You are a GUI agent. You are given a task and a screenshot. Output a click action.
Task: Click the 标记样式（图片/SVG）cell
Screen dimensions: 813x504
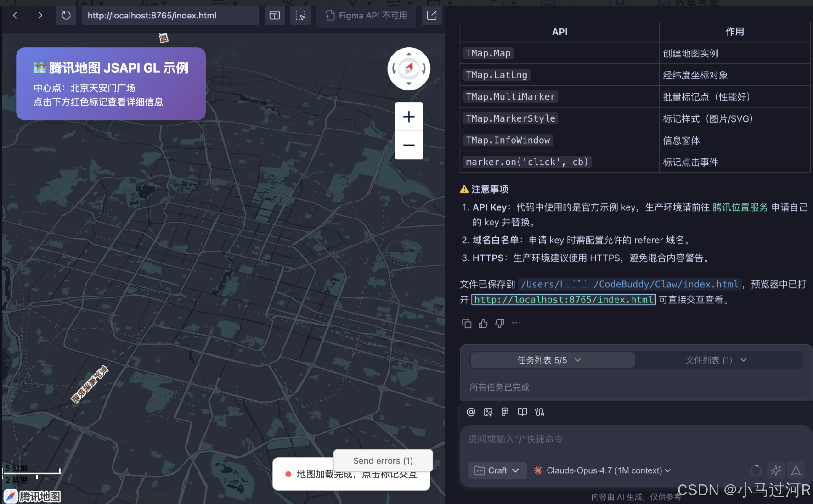[735, 118]
